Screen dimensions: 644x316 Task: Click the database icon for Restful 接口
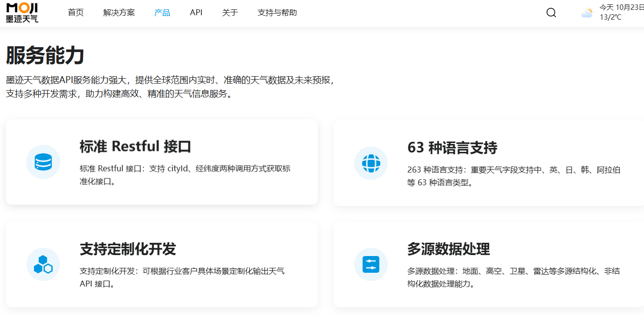click(43, 162)
